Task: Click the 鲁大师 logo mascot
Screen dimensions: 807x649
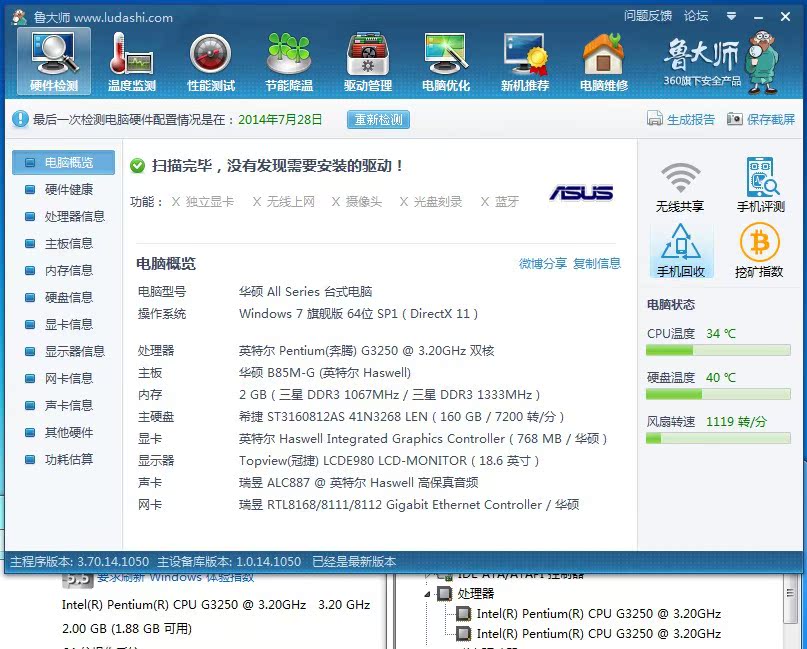Action: (x=763, y=61)
